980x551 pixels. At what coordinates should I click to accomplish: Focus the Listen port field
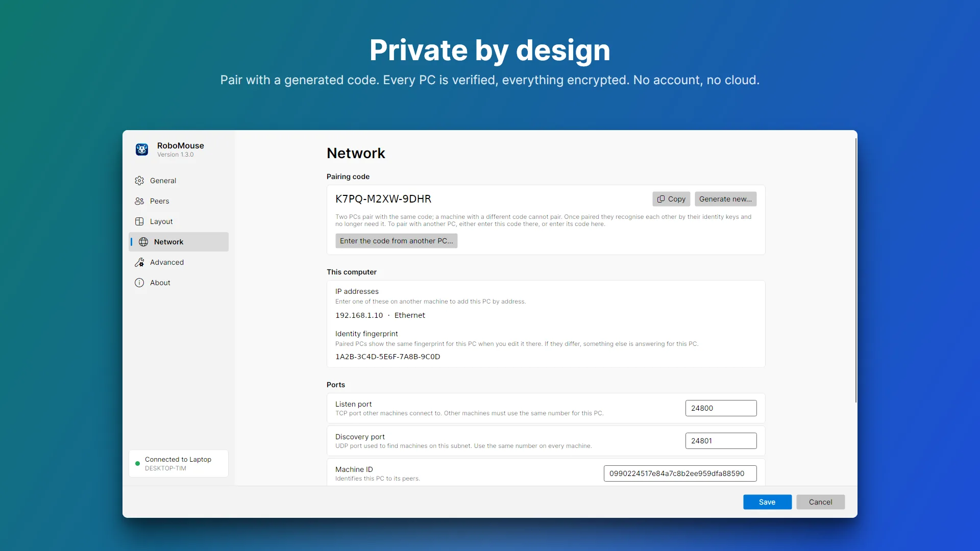[721, 408]
